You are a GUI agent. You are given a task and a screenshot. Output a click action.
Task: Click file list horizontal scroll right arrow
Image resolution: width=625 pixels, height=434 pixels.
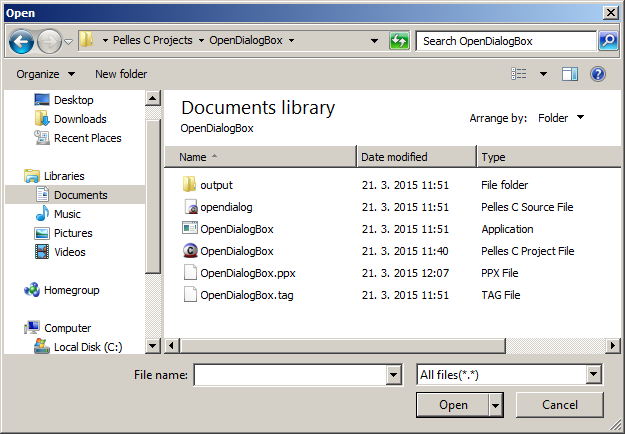pyautogui.click(x=613, y=345)
